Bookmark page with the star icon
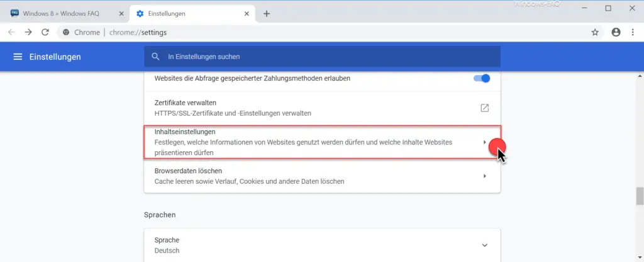Viewport: 644px width, 262px height. point(595,32)
